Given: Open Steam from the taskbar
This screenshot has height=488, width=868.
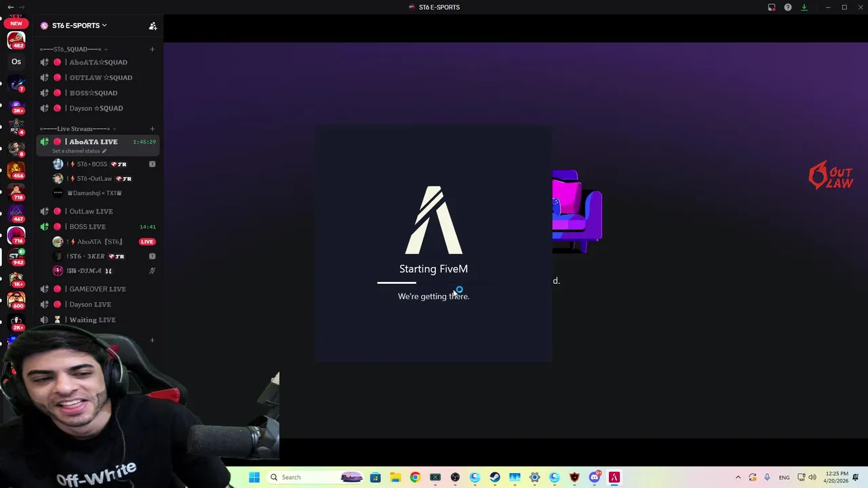Looking at the screenshot, I should [494, 477].
